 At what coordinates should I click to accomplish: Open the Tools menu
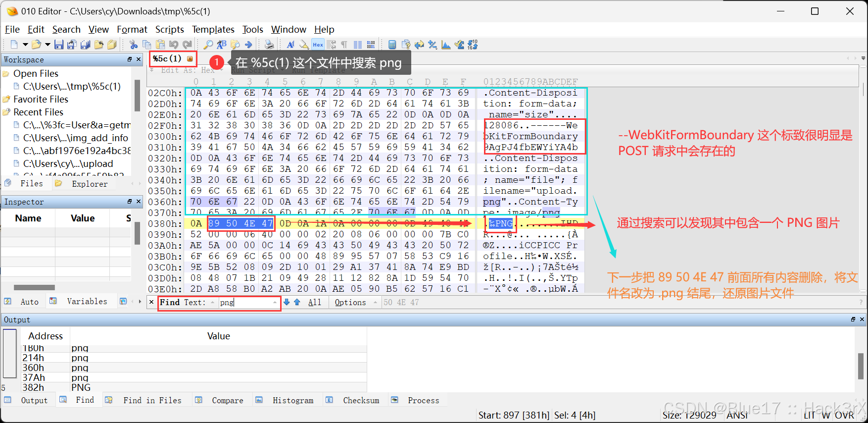(252, 29)
